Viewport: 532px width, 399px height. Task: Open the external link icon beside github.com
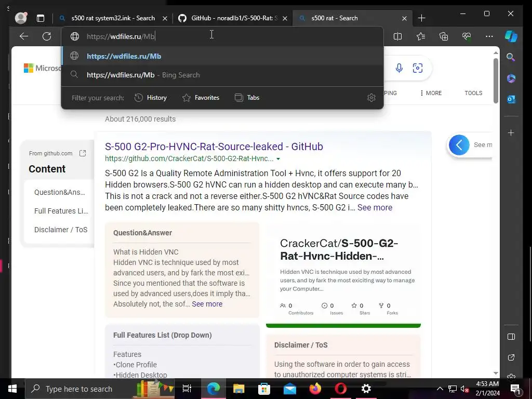pos(83,153)
